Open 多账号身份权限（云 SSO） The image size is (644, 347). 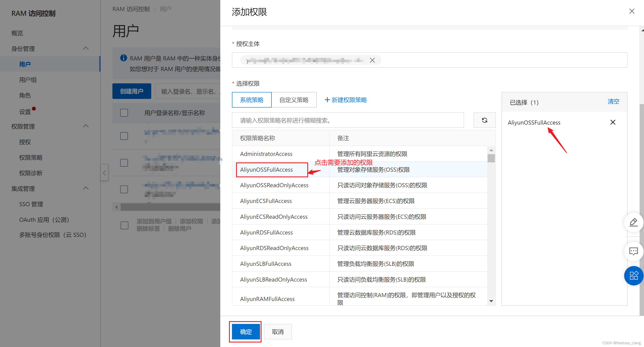pos(53,235)
